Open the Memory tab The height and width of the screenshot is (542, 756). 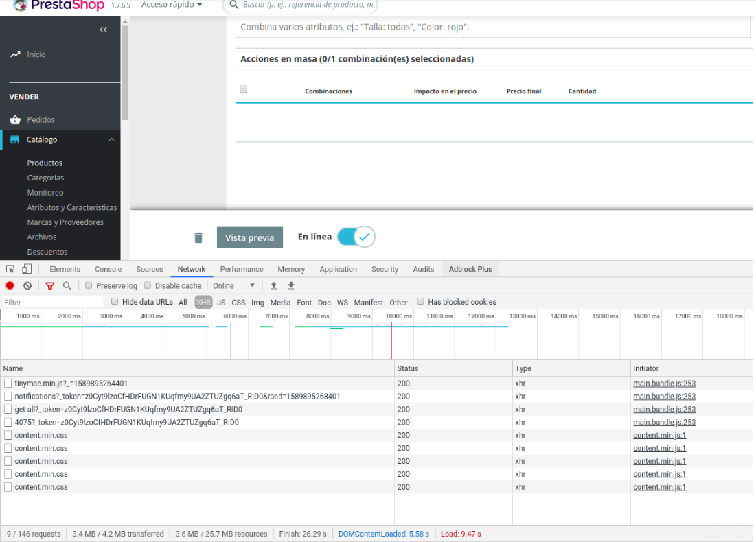[x=291, y=270]
